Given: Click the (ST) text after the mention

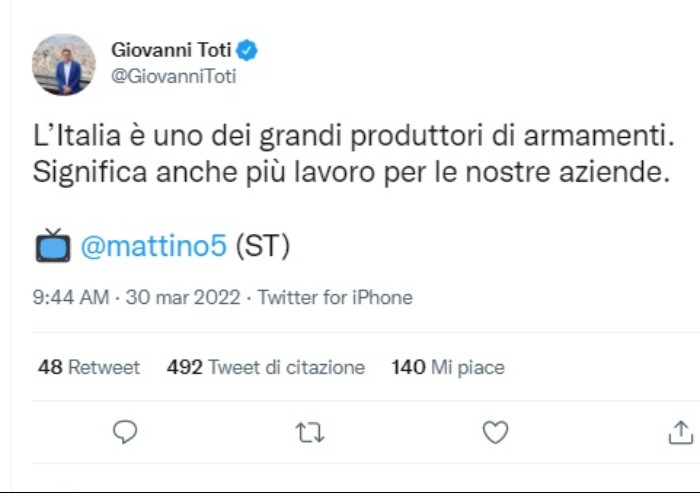Looking at the screenshot, I should tap(263, 246).
